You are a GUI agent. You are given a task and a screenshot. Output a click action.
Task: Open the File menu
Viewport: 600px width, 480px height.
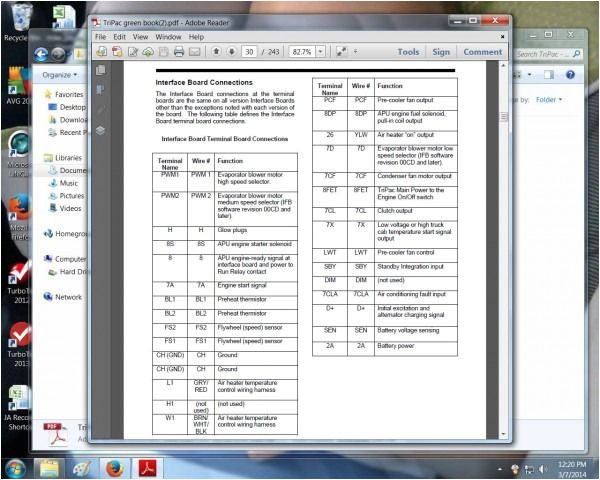(x=102, y=37)
